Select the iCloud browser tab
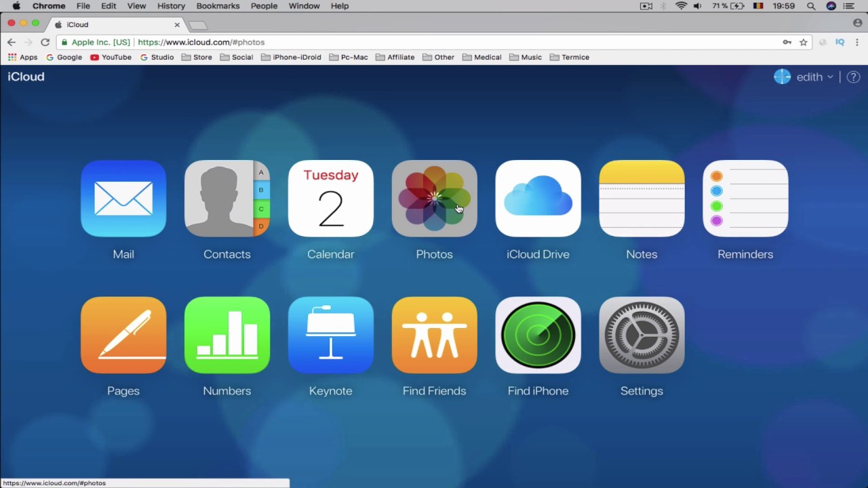 pyautogui.click(x=115, y=24)
